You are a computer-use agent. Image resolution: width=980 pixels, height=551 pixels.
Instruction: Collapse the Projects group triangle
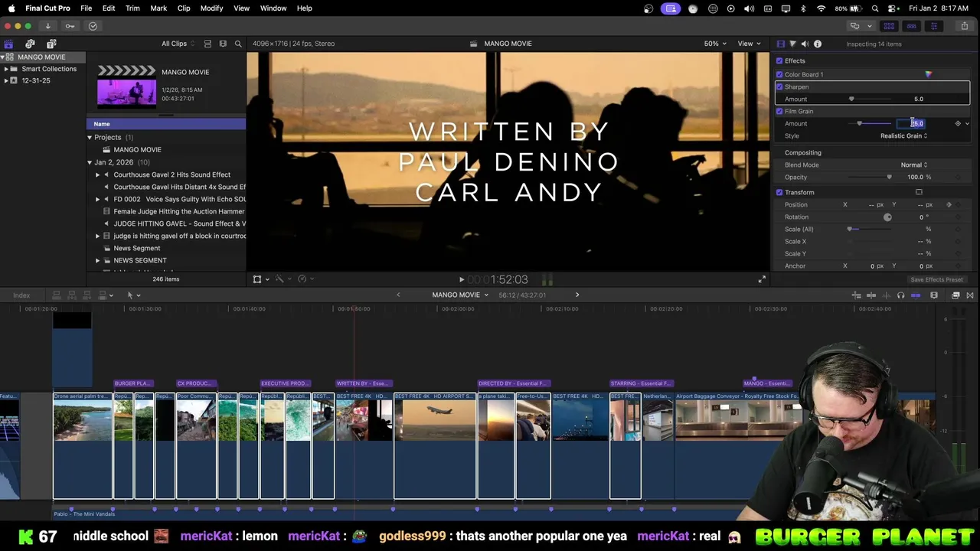[90, 138]
